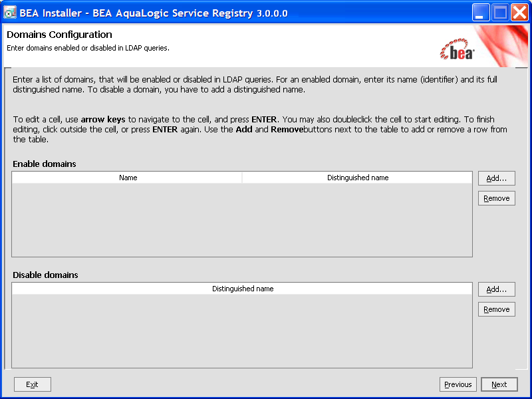532x399 pixels.
Task: Click the BEA Installer title bar icon
Action: (10, 13)
